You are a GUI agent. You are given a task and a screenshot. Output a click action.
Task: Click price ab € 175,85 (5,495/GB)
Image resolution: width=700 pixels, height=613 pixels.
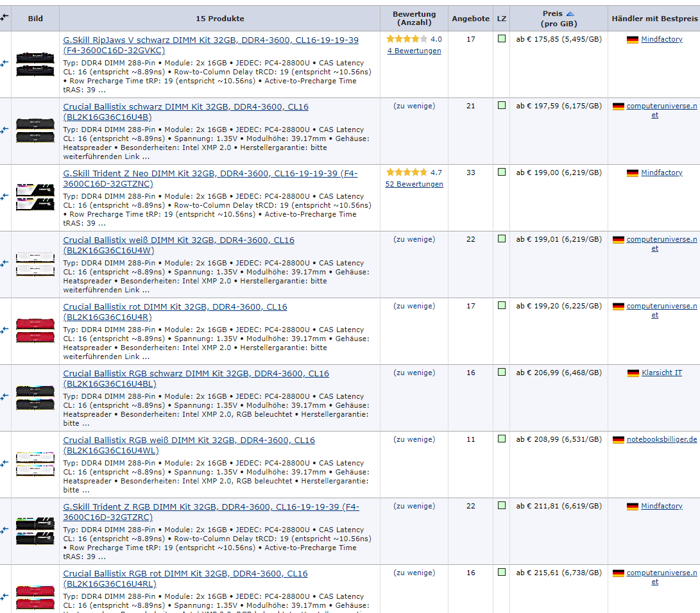559,39
